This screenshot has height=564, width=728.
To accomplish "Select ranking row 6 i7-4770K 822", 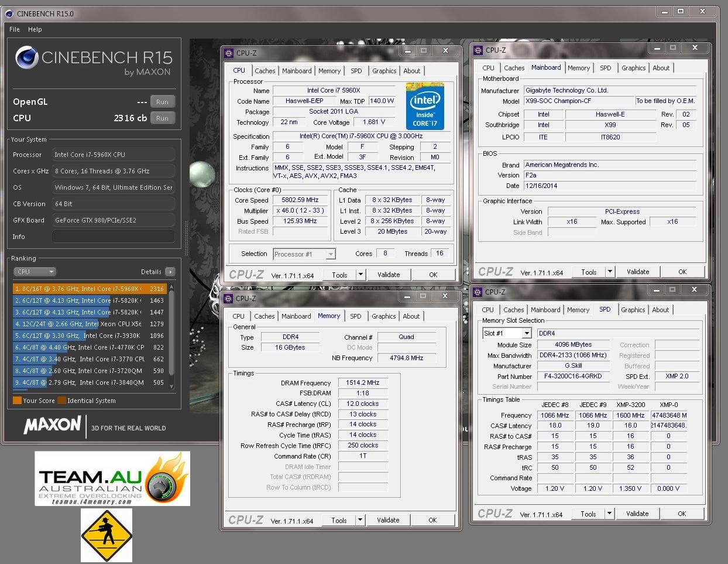I will [x=90, y=347].
